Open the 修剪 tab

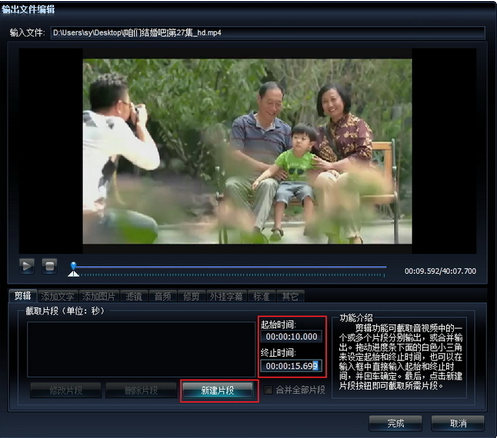pos(191,296)
